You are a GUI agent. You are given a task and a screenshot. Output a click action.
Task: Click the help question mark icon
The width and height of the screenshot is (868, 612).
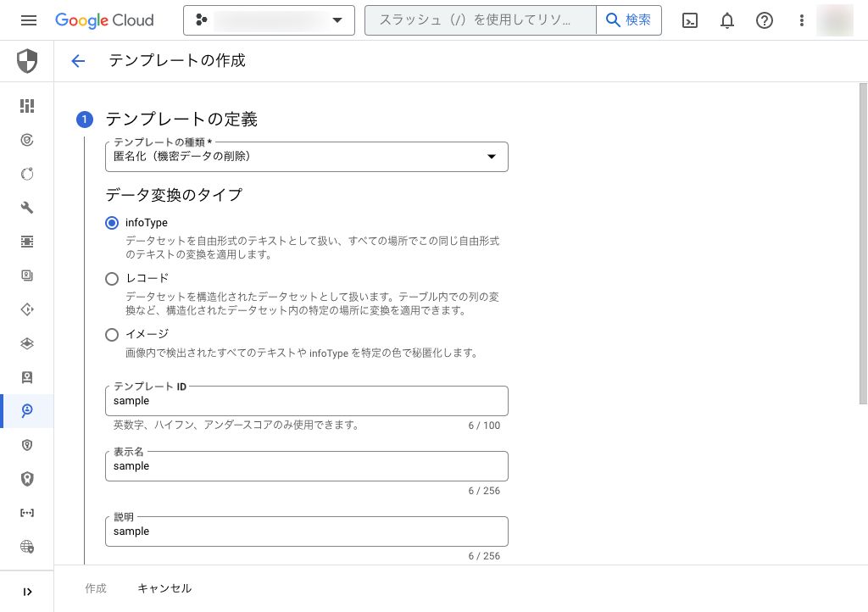click(x=764, y=19)
